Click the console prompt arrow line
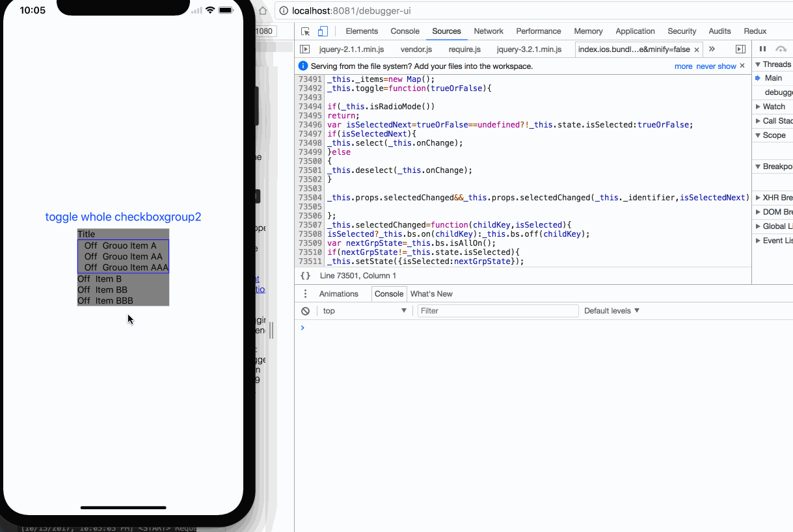The image size is (793, 532). point(543,328)
